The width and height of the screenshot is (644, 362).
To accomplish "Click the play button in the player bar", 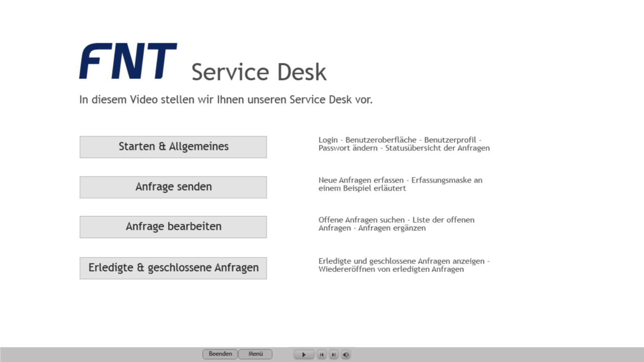I will point(304,355).
